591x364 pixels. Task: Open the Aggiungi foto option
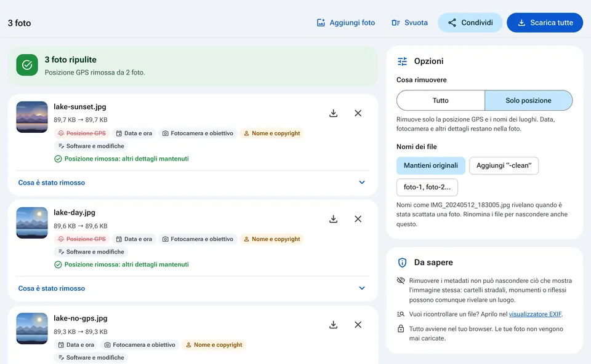[345, 23]
